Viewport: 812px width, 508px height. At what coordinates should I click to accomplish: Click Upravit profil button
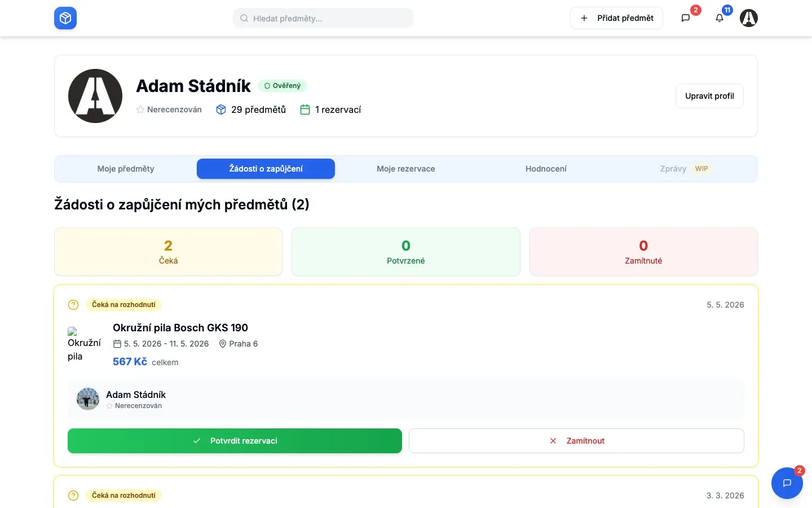(x=709, y=96)
